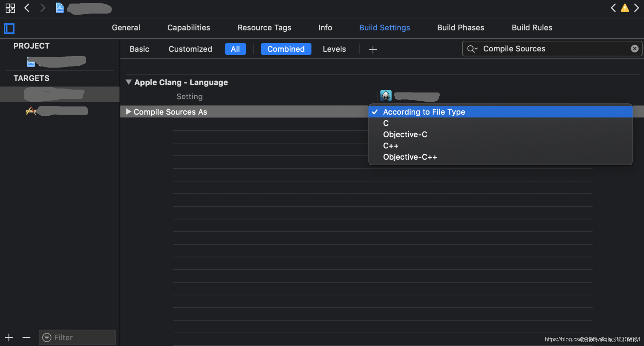Select Objective-C++ from the open menu

coord(410,157)
